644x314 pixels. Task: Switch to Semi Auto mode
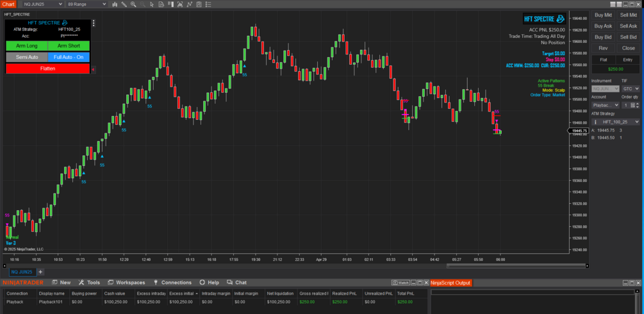27,57
